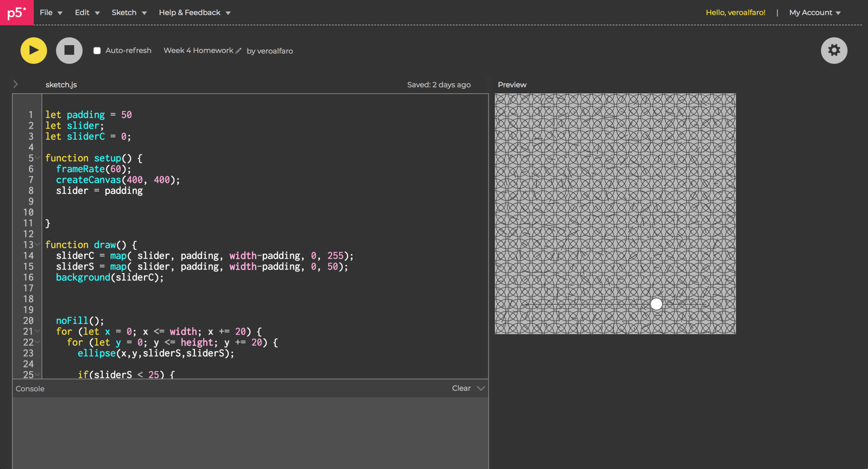Expand the sidebar file list chevron
The image size is (868, 469).
point(16,84)
